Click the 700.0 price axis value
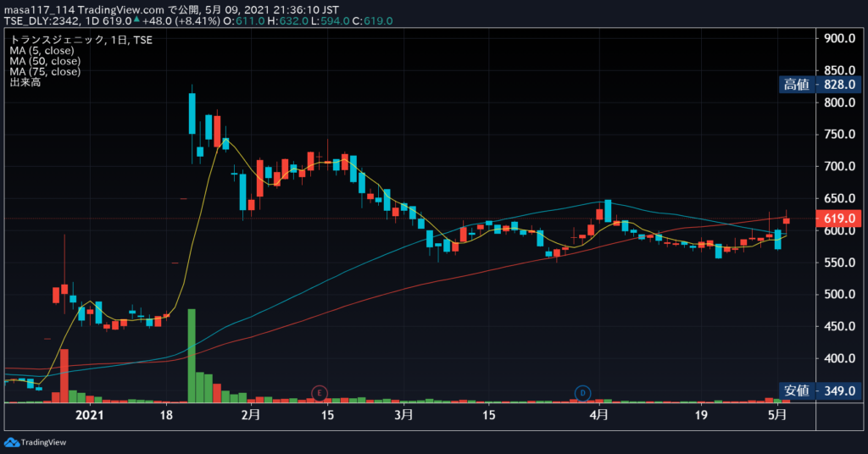This screenshot has height=454, width=868. (839, 167)
